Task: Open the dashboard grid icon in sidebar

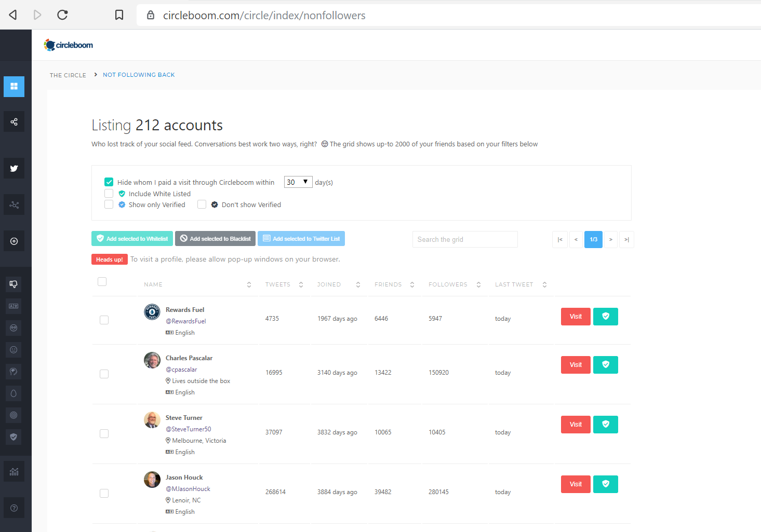Action: [x=14, y=87]
